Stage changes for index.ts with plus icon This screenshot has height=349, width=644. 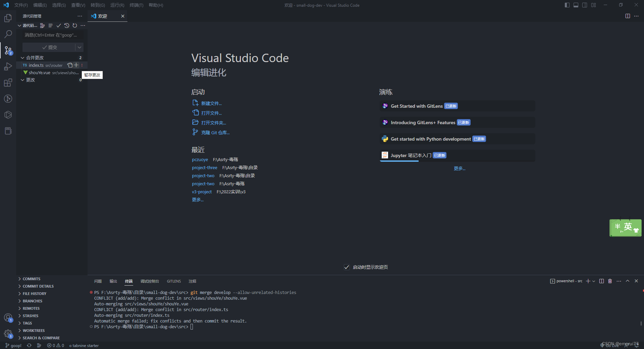click(76, 65)
